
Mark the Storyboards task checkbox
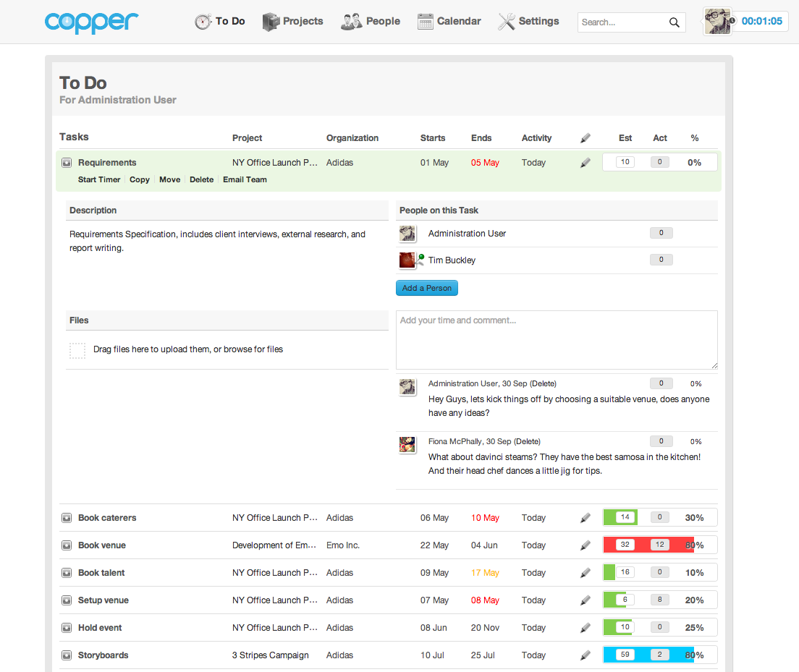point(67,655)
